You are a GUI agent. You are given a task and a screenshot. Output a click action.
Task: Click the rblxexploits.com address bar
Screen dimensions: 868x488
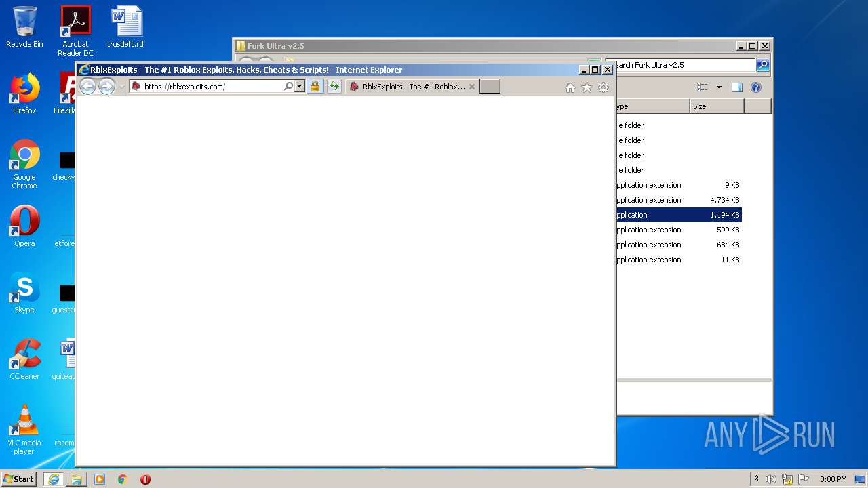212,87
